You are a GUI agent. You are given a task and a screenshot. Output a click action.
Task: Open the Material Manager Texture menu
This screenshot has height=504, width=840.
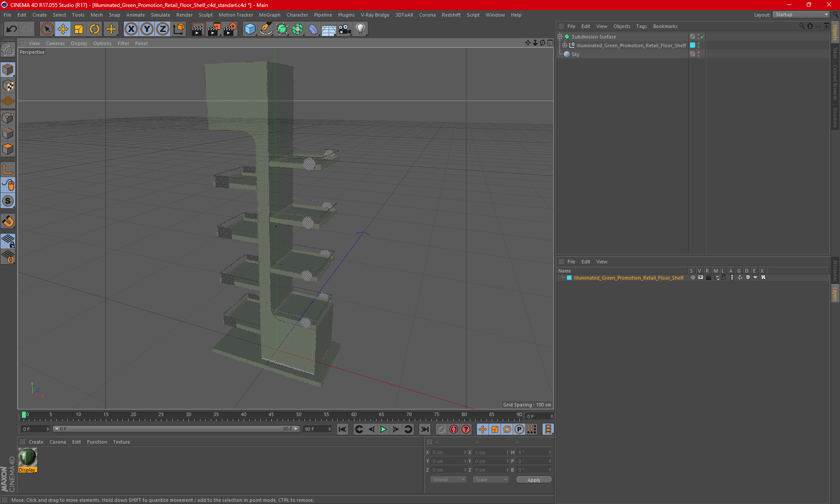[x=121, y=442]
